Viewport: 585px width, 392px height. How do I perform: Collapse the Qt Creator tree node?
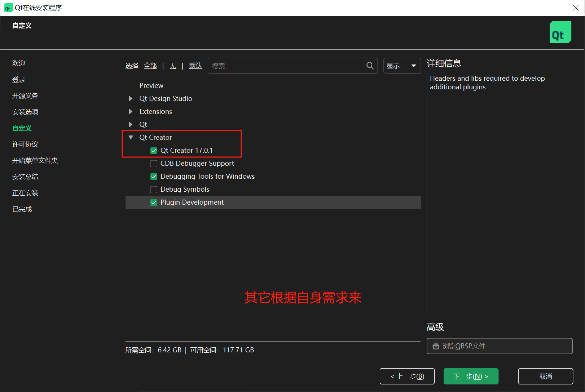[x=131, y=137]
